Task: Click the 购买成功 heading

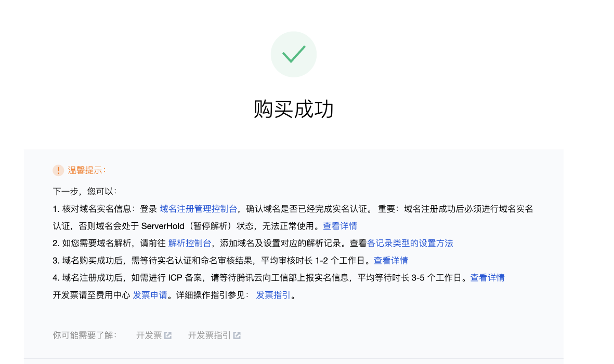Action: click(293, 110)
